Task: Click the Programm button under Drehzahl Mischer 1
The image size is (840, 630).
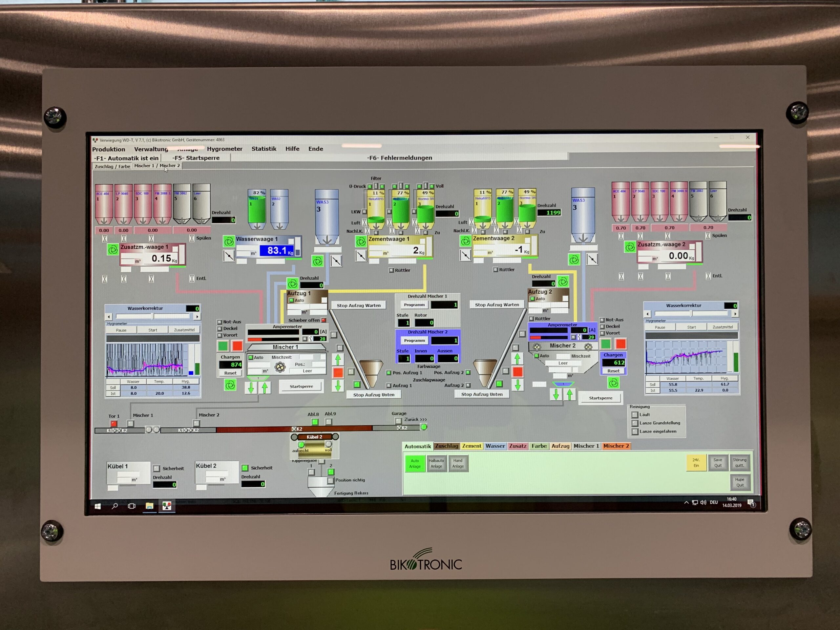Action: click(x=414, y=305)
